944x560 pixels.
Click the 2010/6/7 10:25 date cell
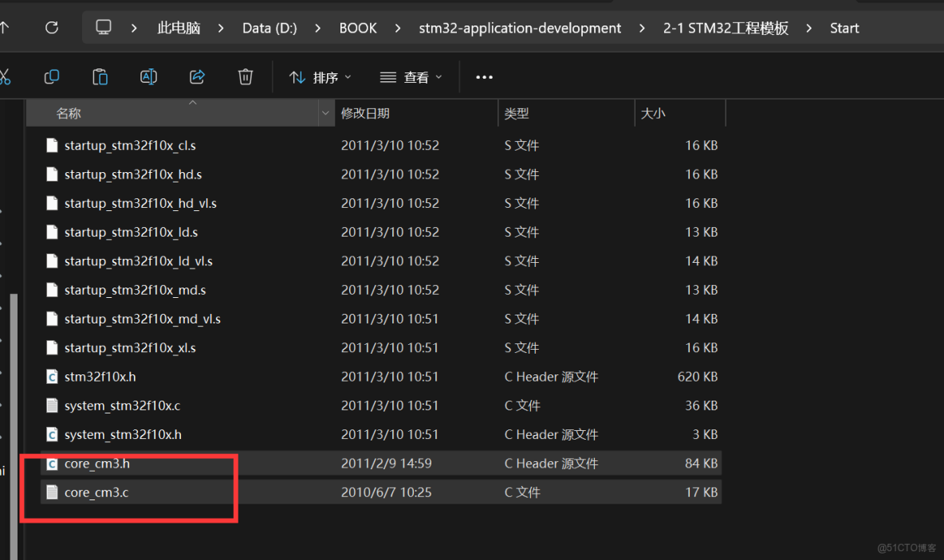click(x=386, y=492)
